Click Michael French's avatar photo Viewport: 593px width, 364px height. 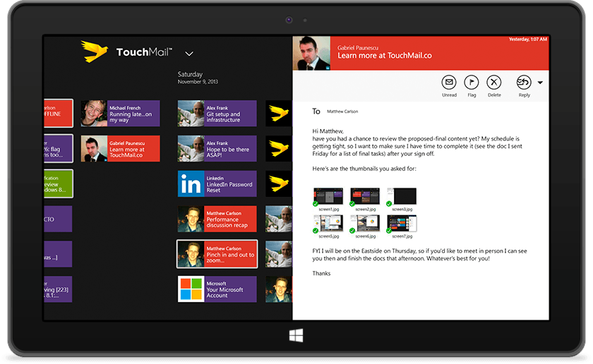click(94, 114)
